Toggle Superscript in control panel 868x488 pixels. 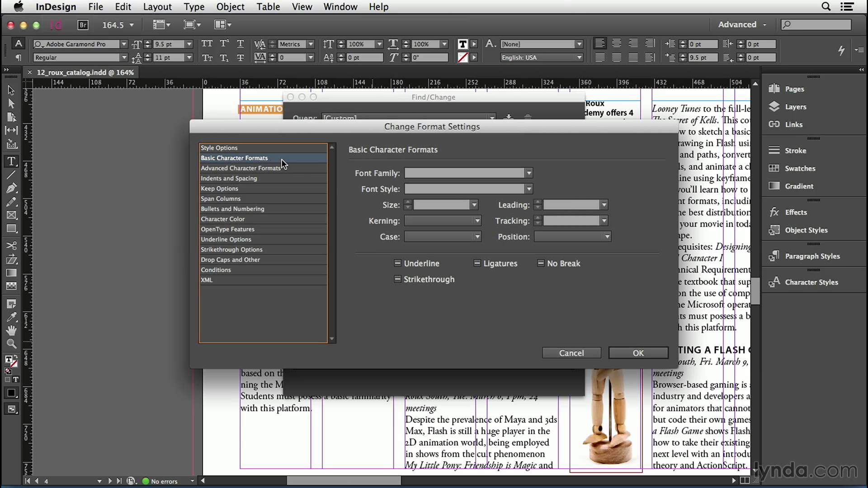click(224, 44)
